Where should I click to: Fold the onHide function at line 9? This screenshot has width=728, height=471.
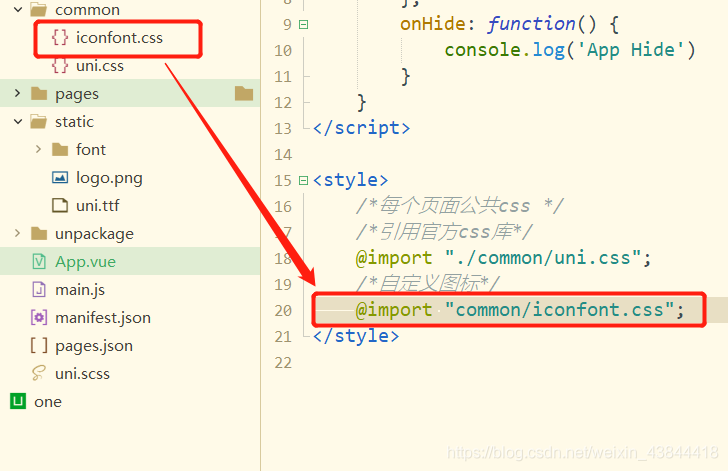303,24
